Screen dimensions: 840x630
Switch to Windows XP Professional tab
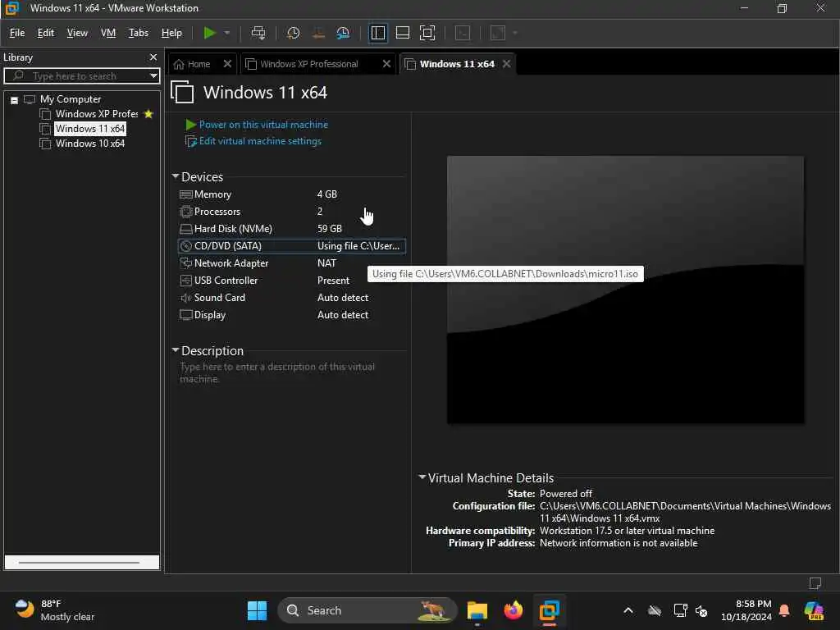tap(308, 64)
